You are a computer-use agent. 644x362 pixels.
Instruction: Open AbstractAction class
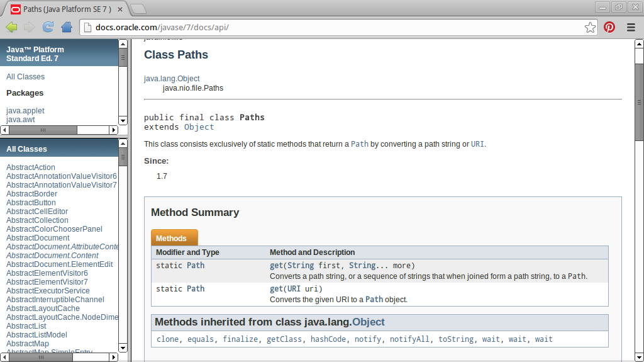(30, 167)
